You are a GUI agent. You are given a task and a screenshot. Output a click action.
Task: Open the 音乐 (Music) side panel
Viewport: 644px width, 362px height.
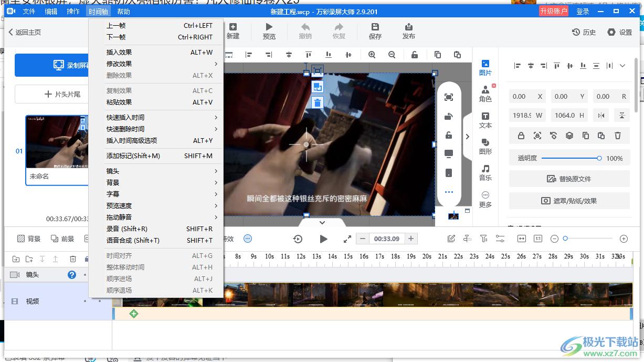[485, 172]
